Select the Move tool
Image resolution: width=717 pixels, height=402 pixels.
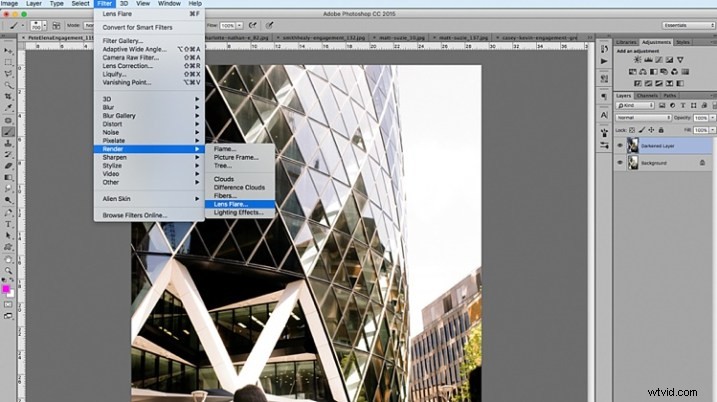[x=8, y=50]
